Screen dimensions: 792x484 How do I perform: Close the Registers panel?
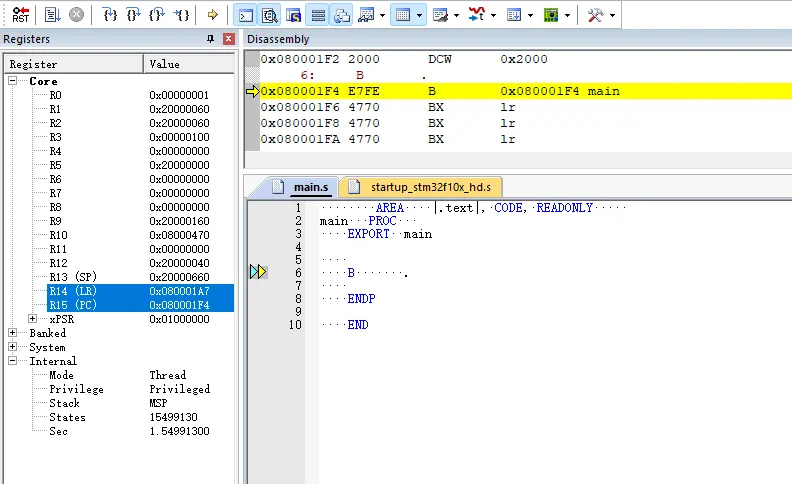pyautogui.click(x=229, y=39)
